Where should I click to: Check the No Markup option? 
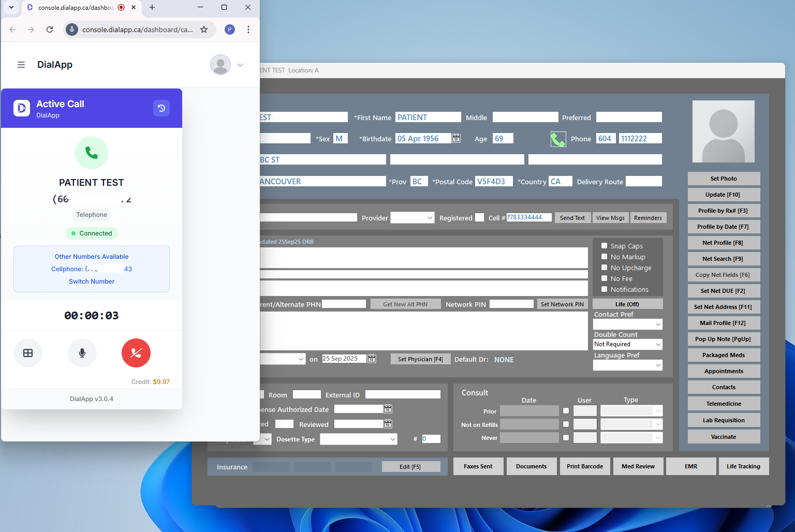tap(604, 257)
